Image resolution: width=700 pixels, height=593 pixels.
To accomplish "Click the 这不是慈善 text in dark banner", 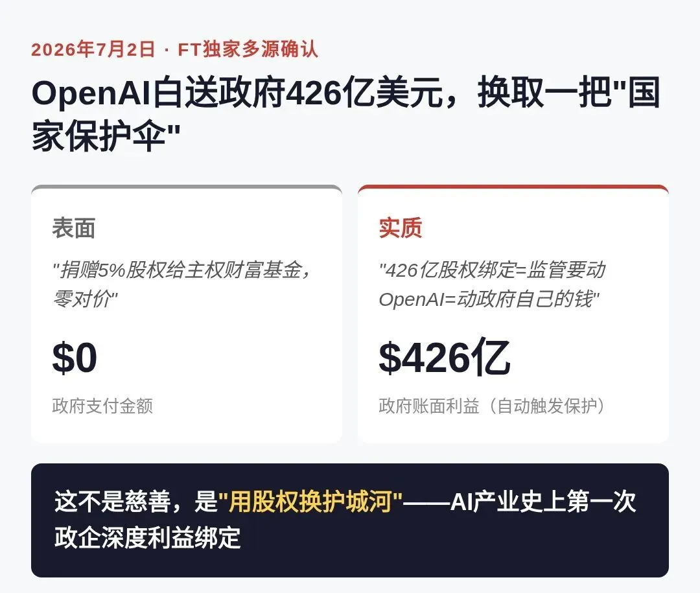I will pos(113,501).
